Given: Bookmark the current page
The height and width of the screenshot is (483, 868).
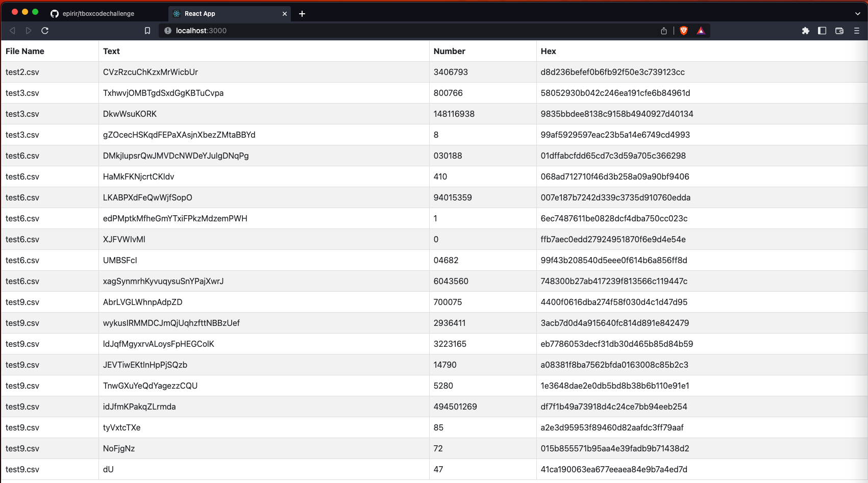Looking at the screenshot, I should [x=147, y=31].
